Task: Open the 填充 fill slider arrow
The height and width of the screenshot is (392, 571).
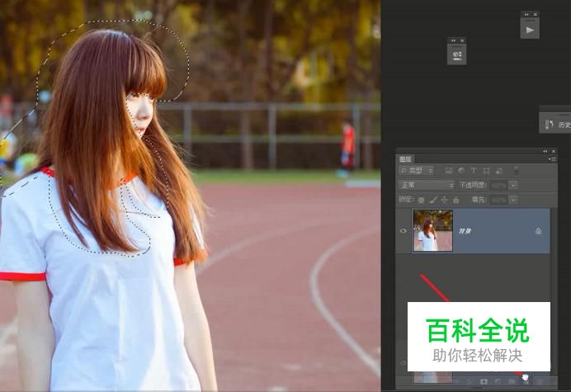Action: [x=513, y=200]
